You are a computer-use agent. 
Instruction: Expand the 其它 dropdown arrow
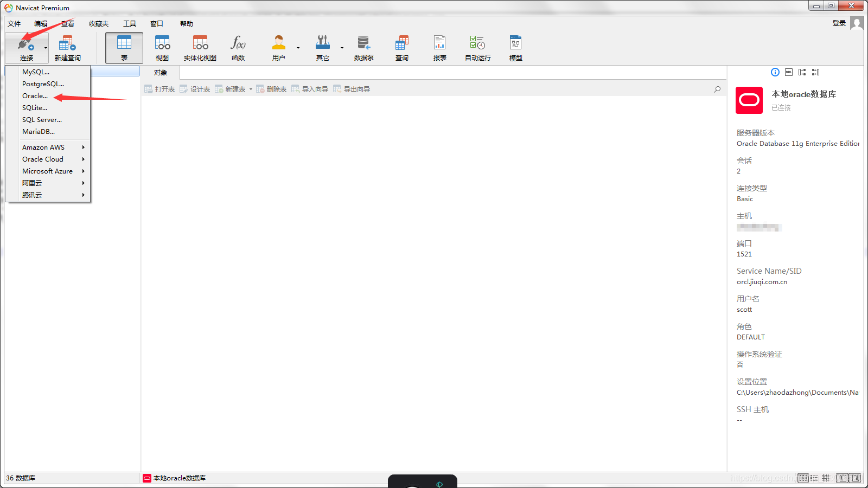point(342,48)
